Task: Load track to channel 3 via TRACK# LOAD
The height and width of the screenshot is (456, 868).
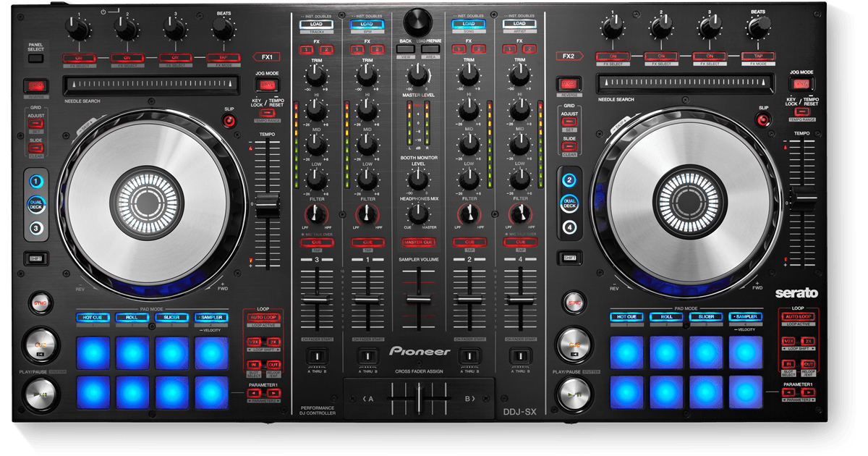Action: click(315, 24)
